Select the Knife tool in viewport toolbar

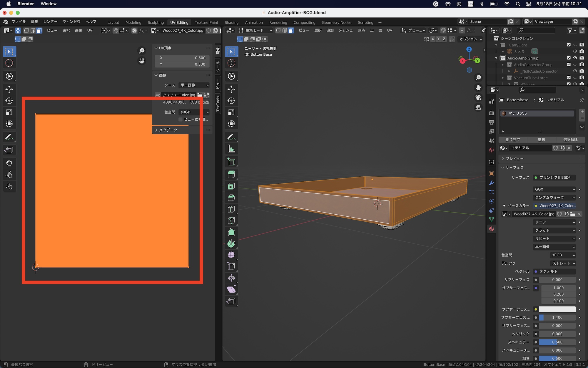[x=231, y=221]
